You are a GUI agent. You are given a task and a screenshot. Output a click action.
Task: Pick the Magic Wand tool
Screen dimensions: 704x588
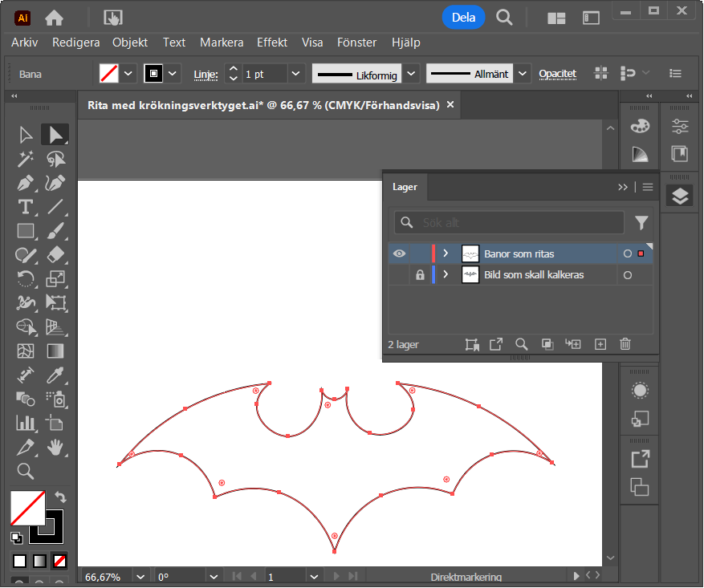[26, 159]
